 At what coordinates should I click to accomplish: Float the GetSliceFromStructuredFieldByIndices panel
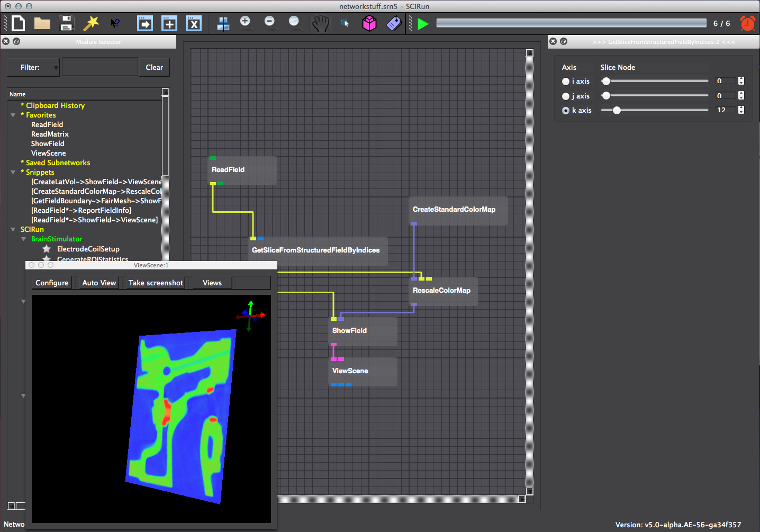(x=564, y=41)
